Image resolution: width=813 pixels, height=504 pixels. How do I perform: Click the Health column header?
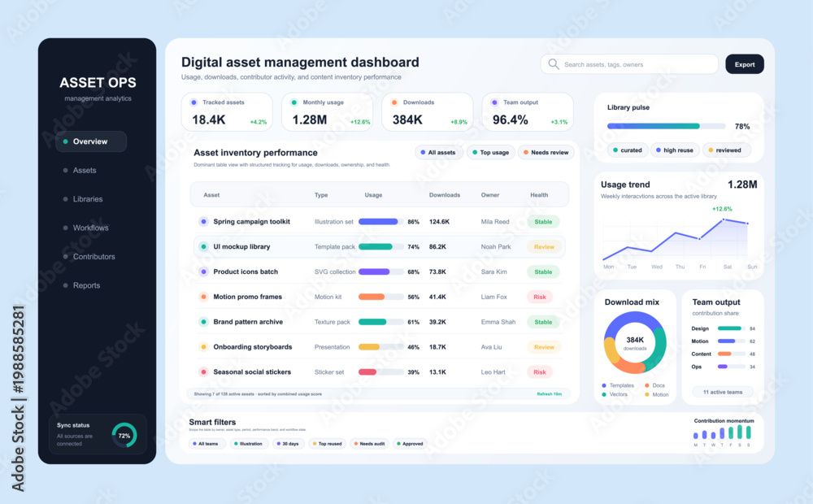click(x=539, y=195)
